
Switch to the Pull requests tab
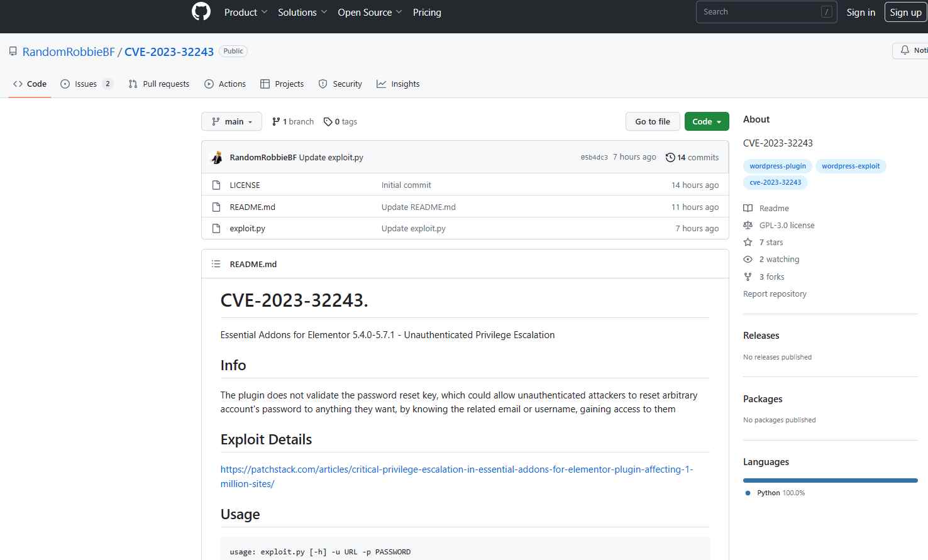158,84
